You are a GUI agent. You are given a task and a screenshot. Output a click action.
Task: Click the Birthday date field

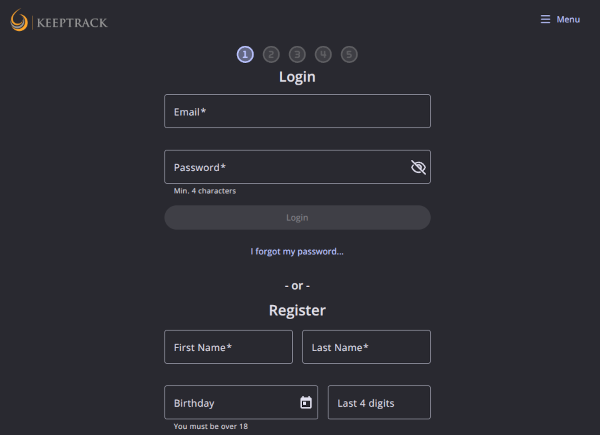click(x=232, y=403)
